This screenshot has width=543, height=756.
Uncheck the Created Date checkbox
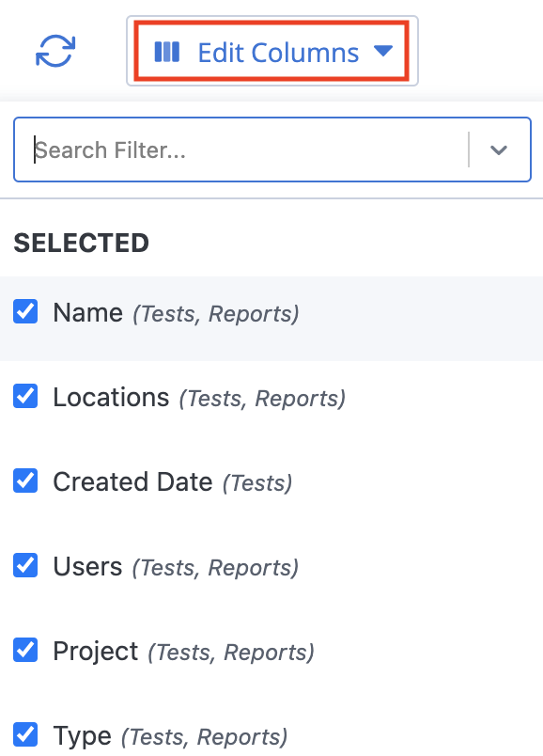(25, 480)
